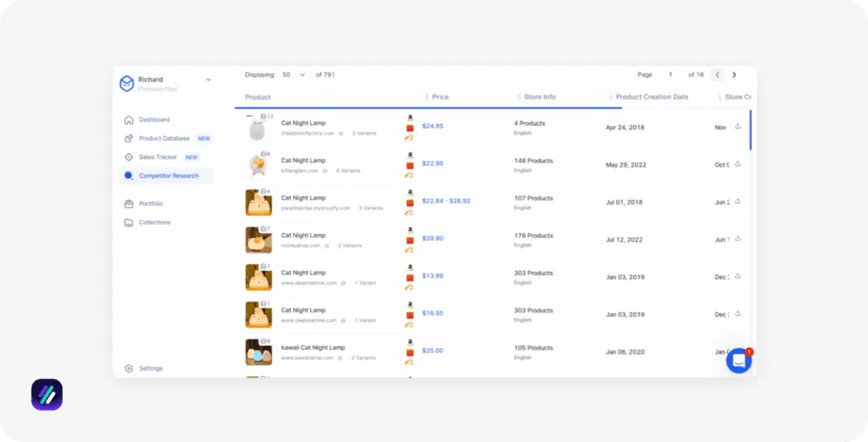Click red store icon in $39.90 row

click(x=410, y=240)
